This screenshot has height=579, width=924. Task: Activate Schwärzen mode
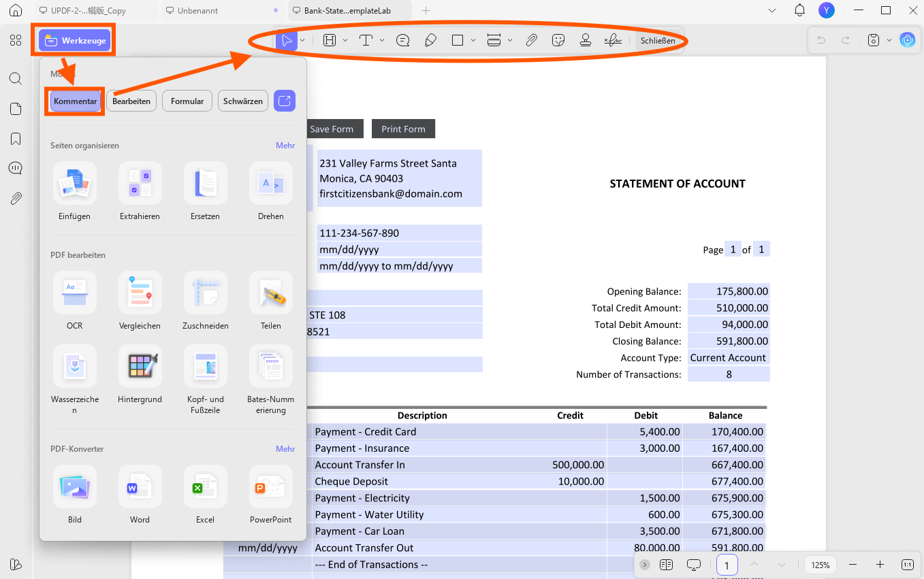[243, 101]
